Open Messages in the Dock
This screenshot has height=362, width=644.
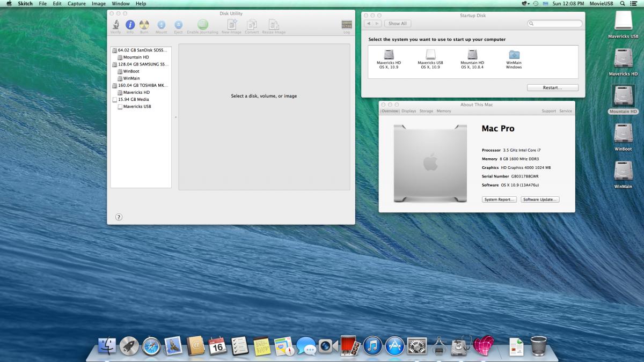[306, 346]
